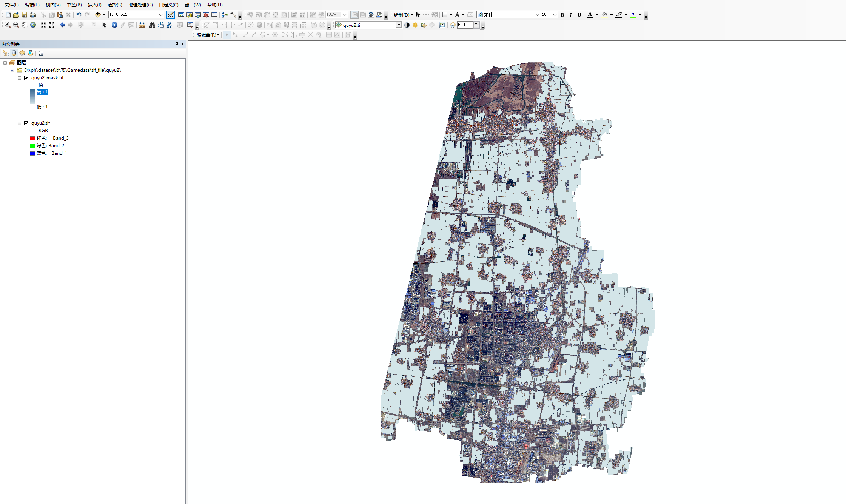
Task: Uncheck the quyu2.tif layer
Action: 26,123
